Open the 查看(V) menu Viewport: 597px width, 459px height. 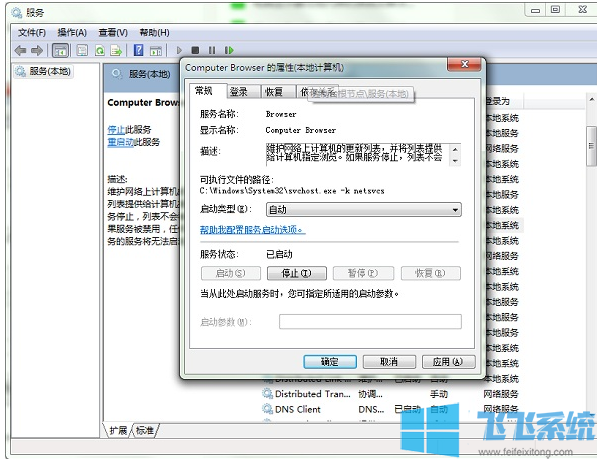point(113,33)
